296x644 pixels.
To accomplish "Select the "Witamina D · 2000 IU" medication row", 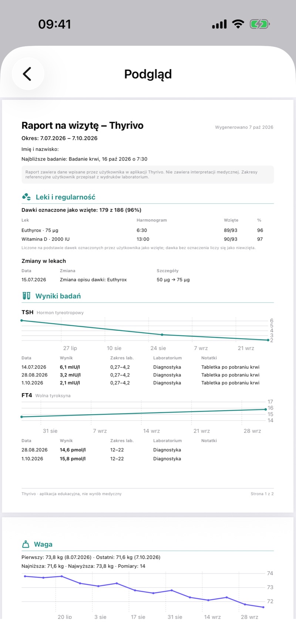I will pos(148,239).
